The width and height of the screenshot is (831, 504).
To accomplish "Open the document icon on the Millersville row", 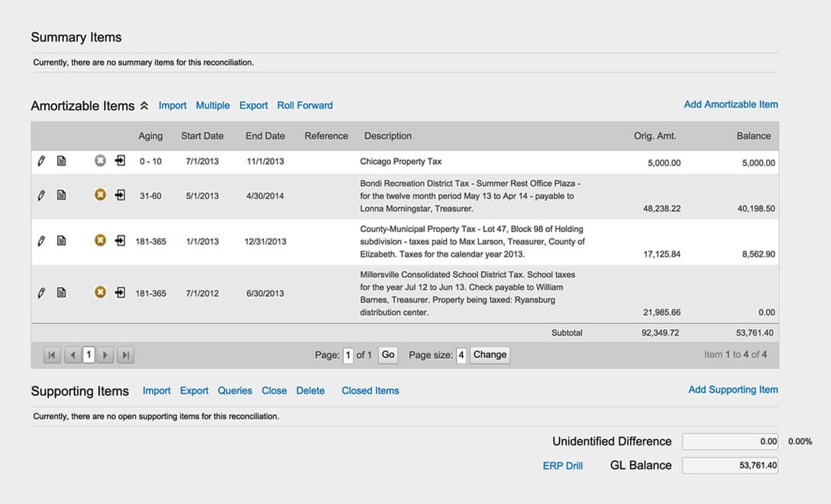I will point(63,292).
